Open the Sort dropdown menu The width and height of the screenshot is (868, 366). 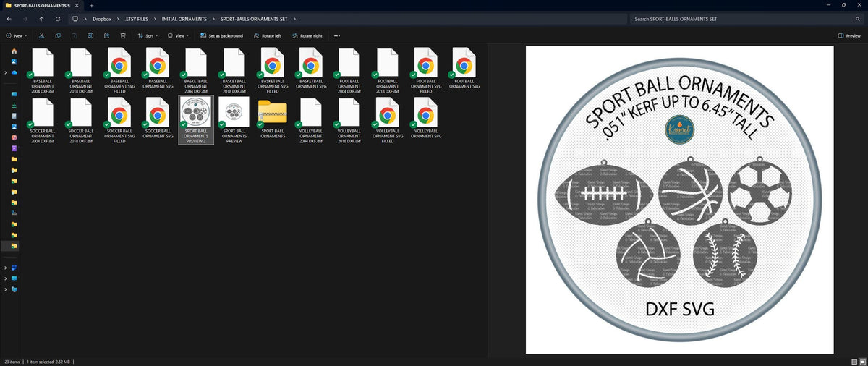point(148,35)
